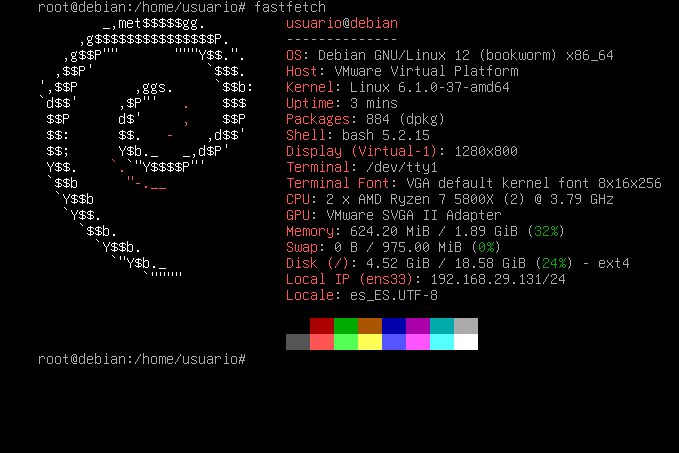Viewport: 679px width, 453px height.
Task: Click the Kernel version text
Action: 429,87
